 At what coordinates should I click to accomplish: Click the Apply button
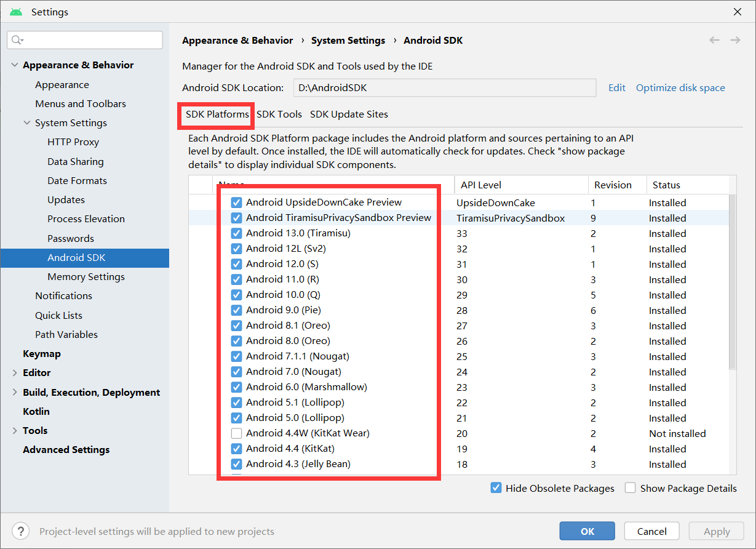click(x=717, y=531)
